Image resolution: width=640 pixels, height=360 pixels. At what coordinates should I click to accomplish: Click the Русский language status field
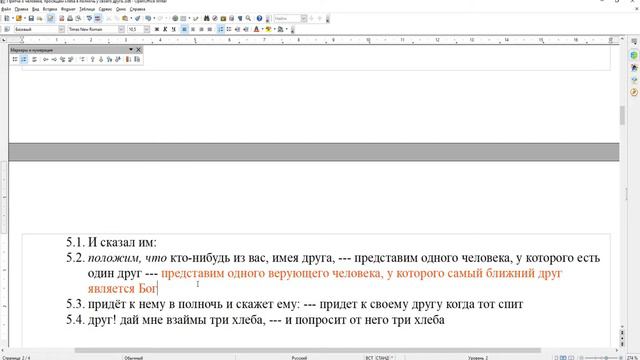299,358
